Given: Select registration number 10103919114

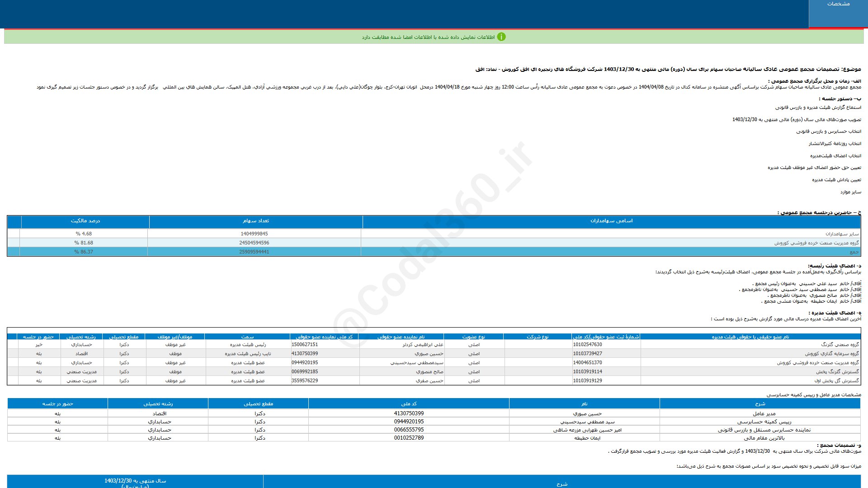Looking at the screenshot, I should pyautogui.click(x=587, y=372).
